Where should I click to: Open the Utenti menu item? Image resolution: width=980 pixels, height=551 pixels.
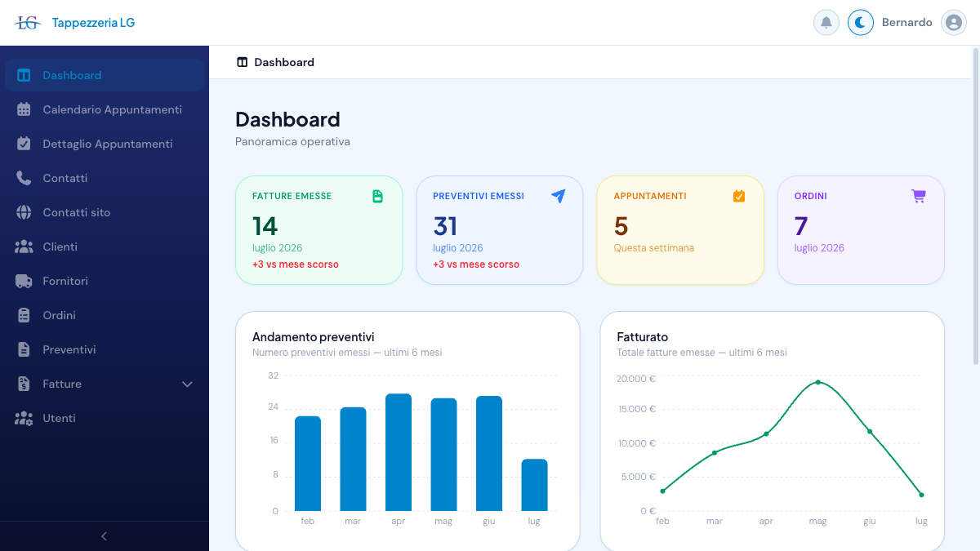click(105, 418)
